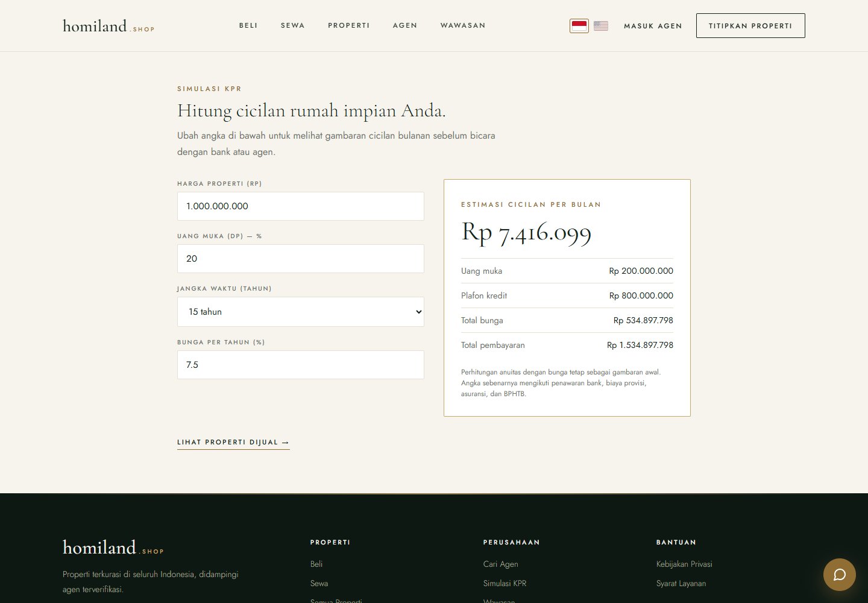Focus the Harga Properti input field
This screenshot has height=603, width=868.
301,206
